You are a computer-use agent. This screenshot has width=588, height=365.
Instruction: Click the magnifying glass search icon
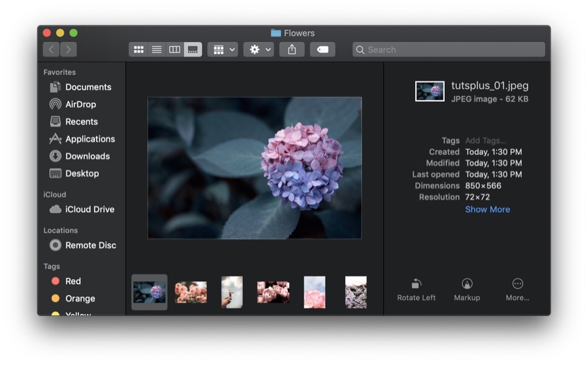pos(360,50)
